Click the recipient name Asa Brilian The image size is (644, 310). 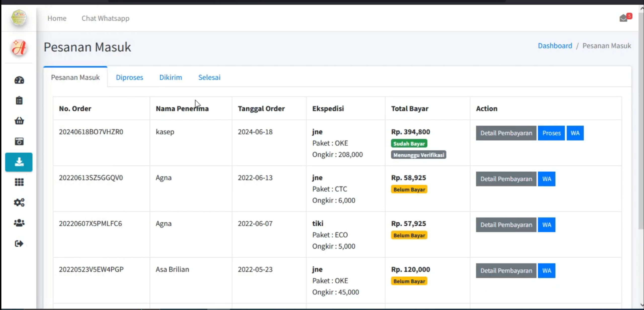tap(172, 269)
